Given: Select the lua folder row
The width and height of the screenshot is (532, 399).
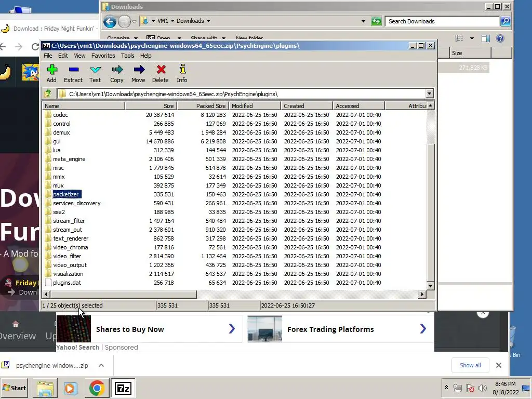Looking at the screenshot, I should pyautogui.click(x=234, y=150).
